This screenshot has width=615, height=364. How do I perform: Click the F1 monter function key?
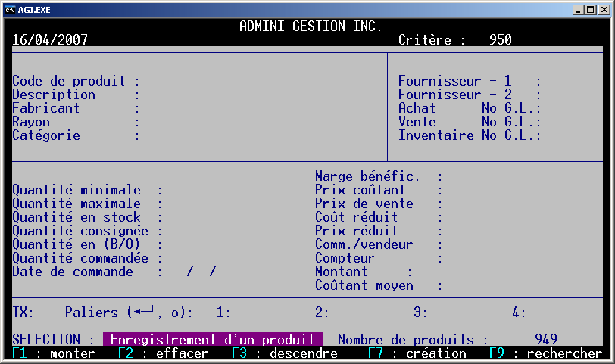(53, 353)
